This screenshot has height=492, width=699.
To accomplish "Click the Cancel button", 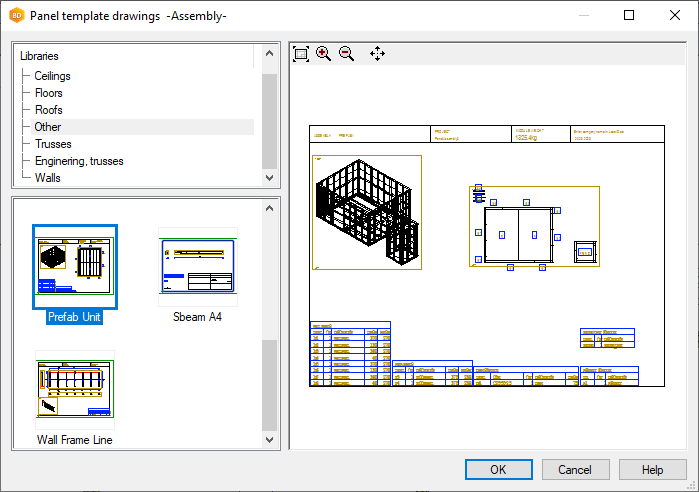I will click(x=575, y=470).
